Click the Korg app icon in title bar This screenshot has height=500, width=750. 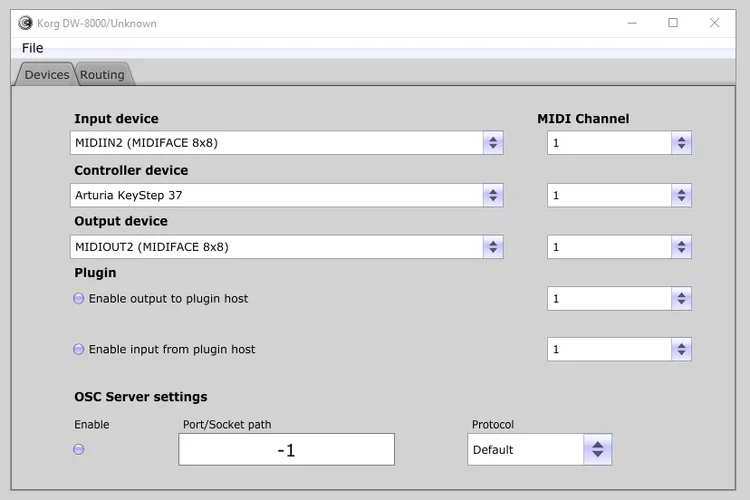25,23
